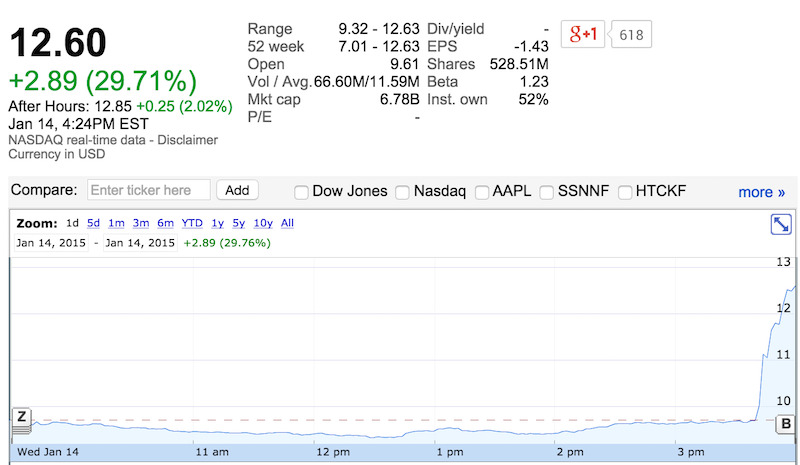Click the Enter ticker here field
The height and width of the screenshot is (465, 800).
pos(149,190)
